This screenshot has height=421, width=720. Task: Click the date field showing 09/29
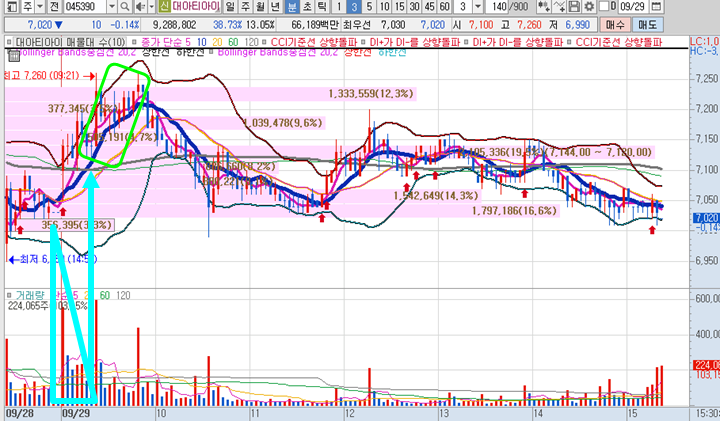[632, 6]
